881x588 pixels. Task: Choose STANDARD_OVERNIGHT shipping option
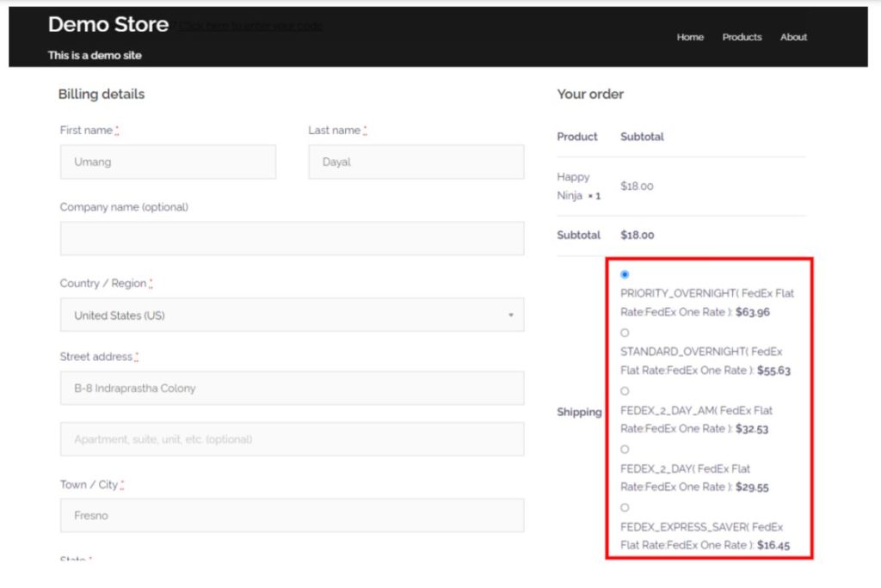pos(625,333)
